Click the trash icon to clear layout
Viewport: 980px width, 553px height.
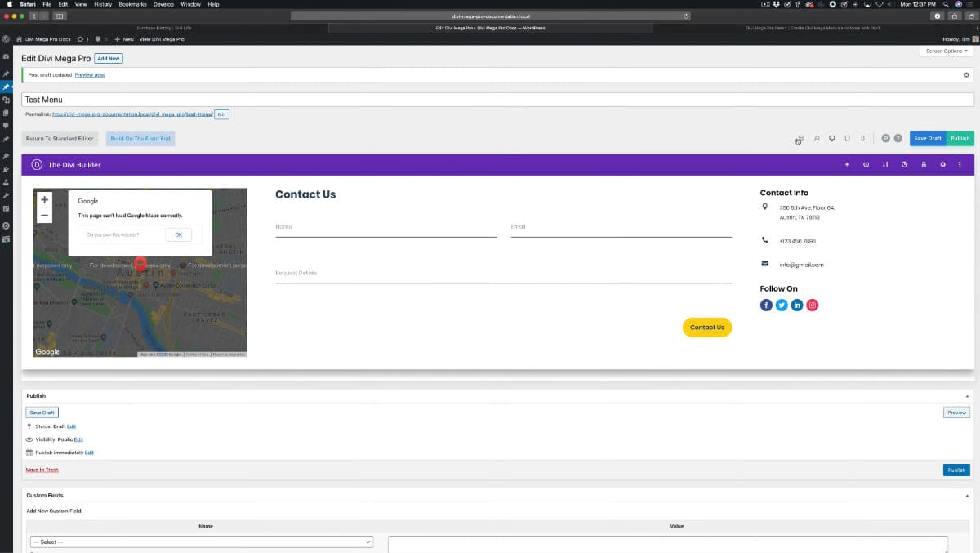(924, 165)
